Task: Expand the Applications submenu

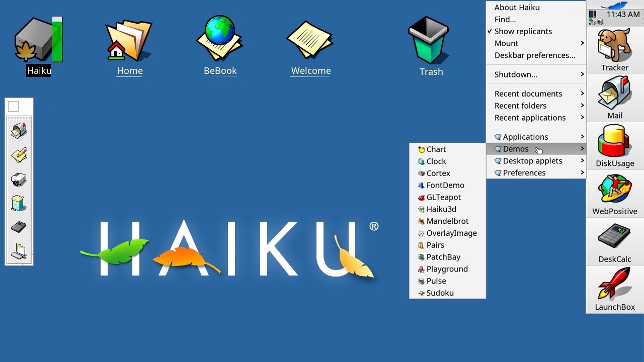Action: coord(525,136)
